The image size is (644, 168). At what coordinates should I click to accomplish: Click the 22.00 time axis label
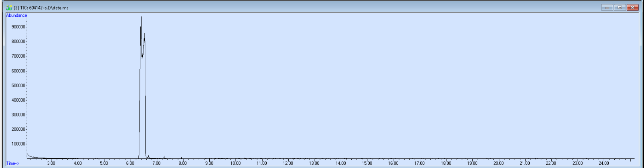pos(551,163)
